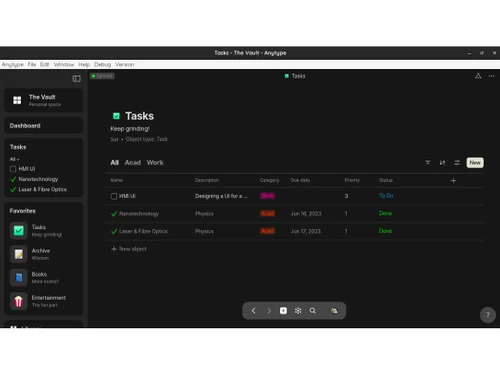Image resolution: width=500 pixels, height=375 pixels.
Task: Open The Vault space icon
Action: (x=17, y=100)
